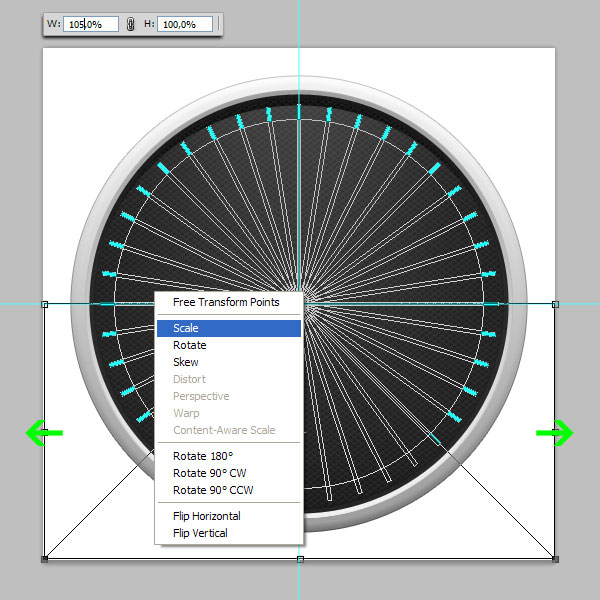Toggle the aspect ratio chain link icon

(x=130, y=24)
